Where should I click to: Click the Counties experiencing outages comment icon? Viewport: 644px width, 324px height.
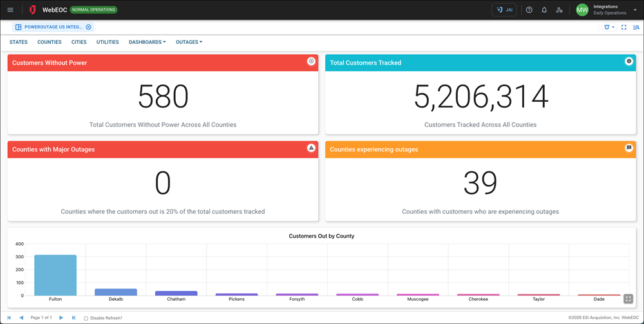coord(629,148)
